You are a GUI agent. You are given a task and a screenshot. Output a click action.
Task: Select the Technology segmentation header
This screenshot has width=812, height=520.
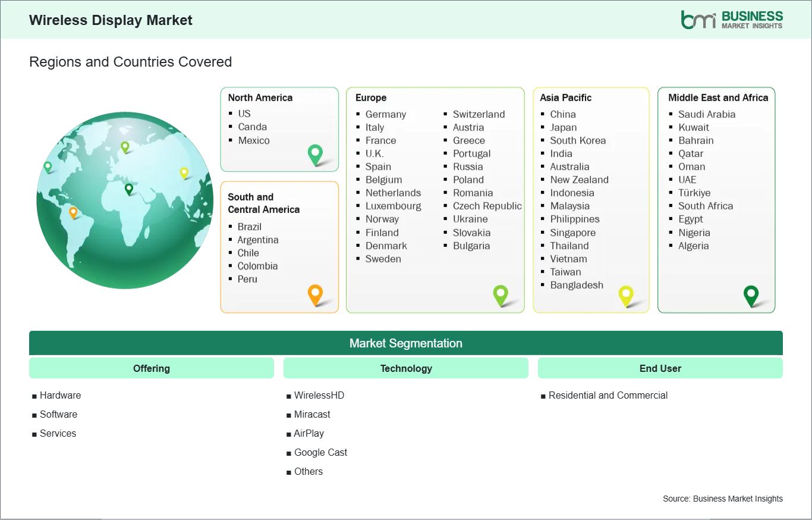point(406,368)
